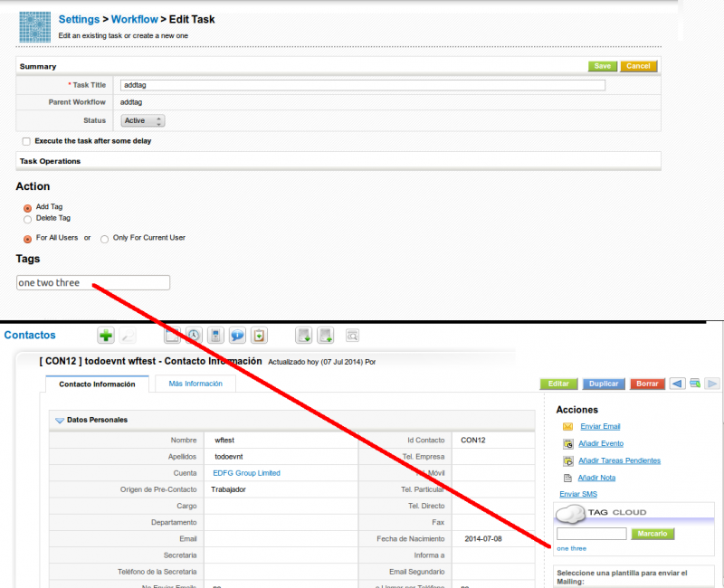Enable Execute the task after some delay
The width and height of the screenshot is (724, 588).
25,141
